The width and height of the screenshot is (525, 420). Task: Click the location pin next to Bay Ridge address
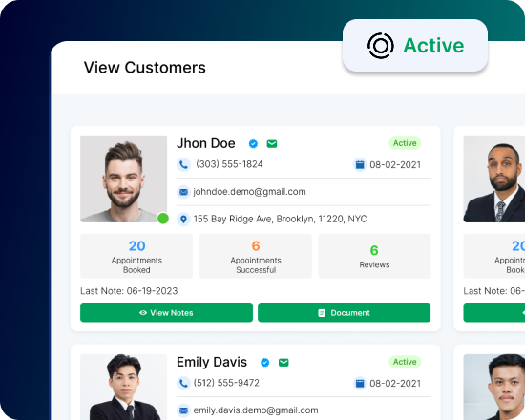[x=183, y=220]
